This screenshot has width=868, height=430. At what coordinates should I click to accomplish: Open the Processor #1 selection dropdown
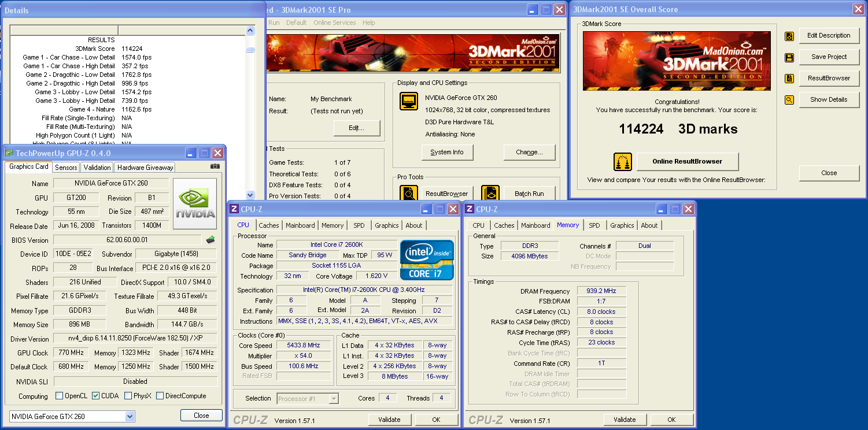[334, 398]
